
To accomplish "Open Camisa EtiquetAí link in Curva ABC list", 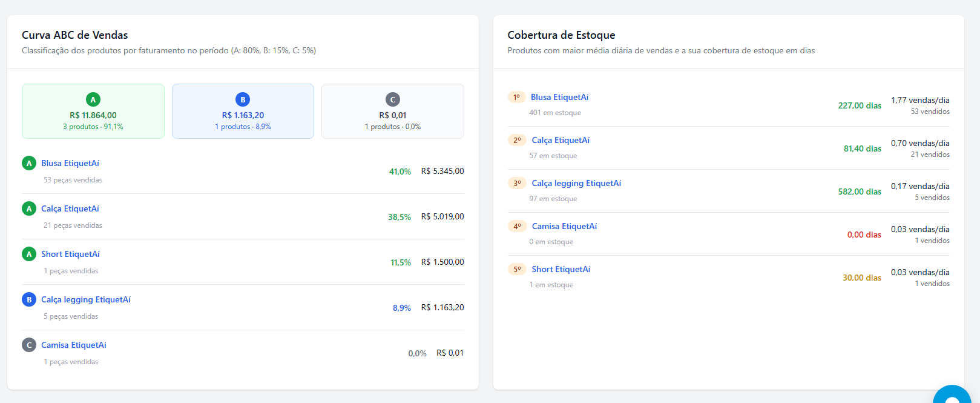I will tap(74, 345).
